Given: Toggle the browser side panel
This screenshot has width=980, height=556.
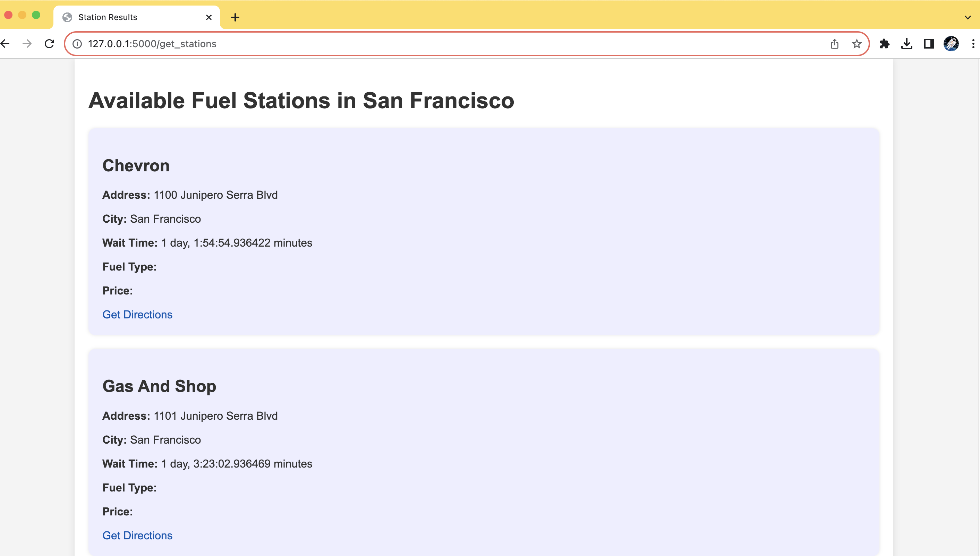Looking at the screenshot, I should 928,44.
